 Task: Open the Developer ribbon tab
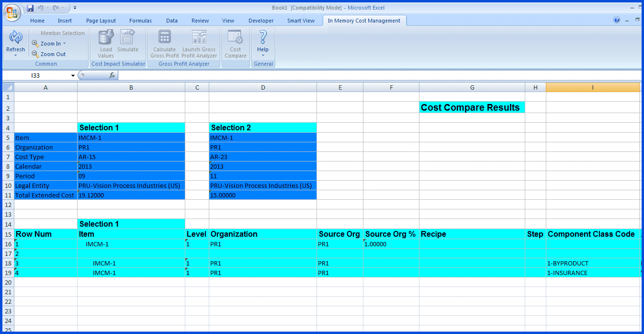tap(261, 20)
